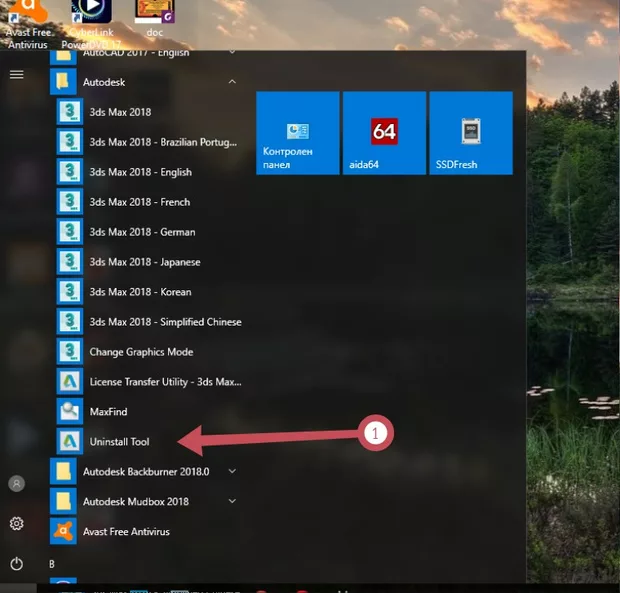Open the Контролен панел tile

tap(297, 133)
